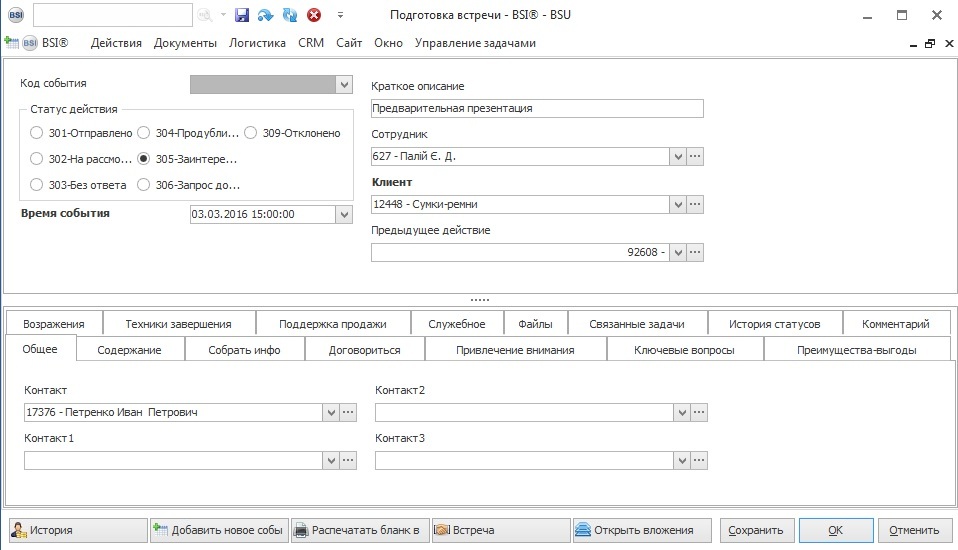
Task: Click into the Краткое описание text field
Action: 536,108
